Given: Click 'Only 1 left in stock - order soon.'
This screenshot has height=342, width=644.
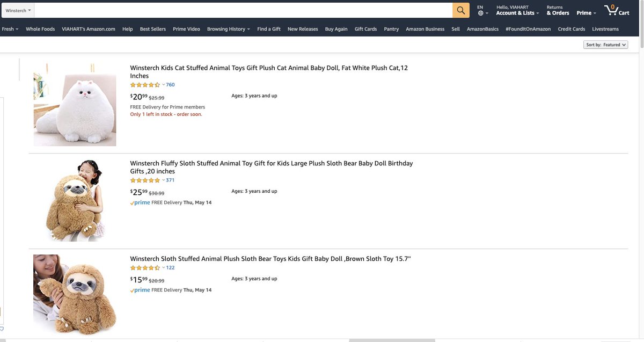Looking at the screenshot, I should tap(166, 114).
